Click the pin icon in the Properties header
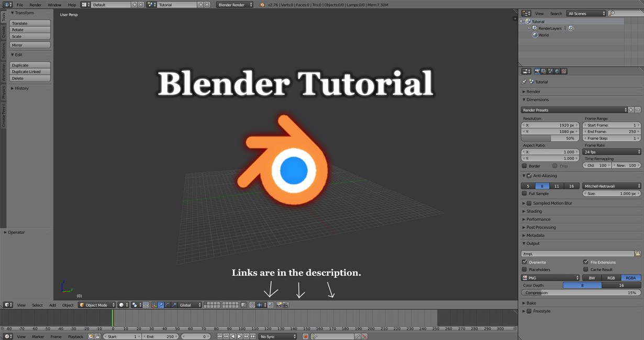Screen dimensions: 644x340 (524, 82)
